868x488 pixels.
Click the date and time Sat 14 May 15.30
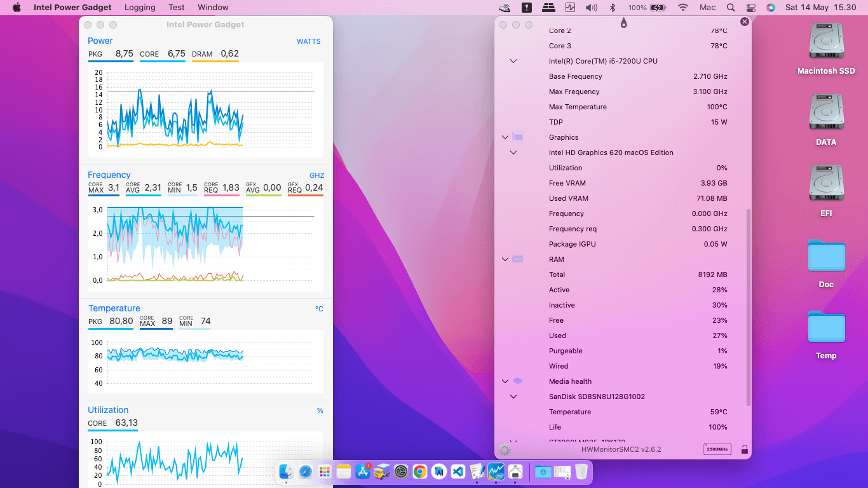tap(820, 8)
